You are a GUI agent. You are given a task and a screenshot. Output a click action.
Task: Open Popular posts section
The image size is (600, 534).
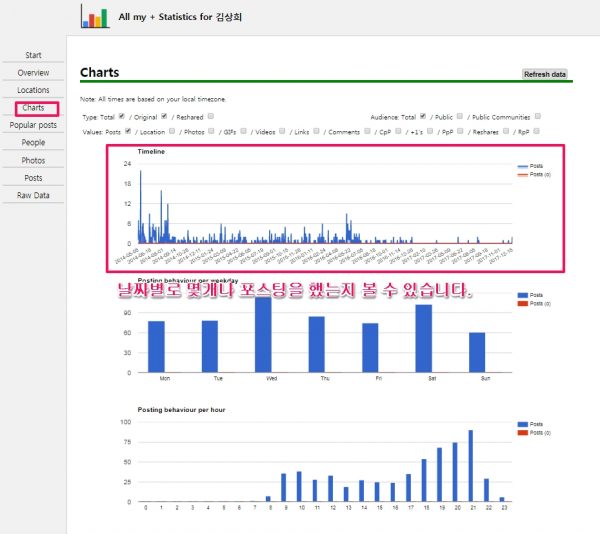[33, 125]
